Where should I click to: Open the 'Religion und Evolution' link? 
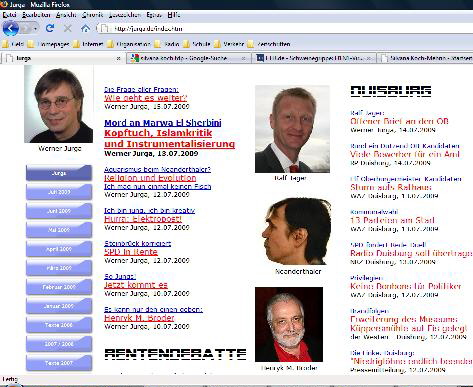tap(150, 178)
